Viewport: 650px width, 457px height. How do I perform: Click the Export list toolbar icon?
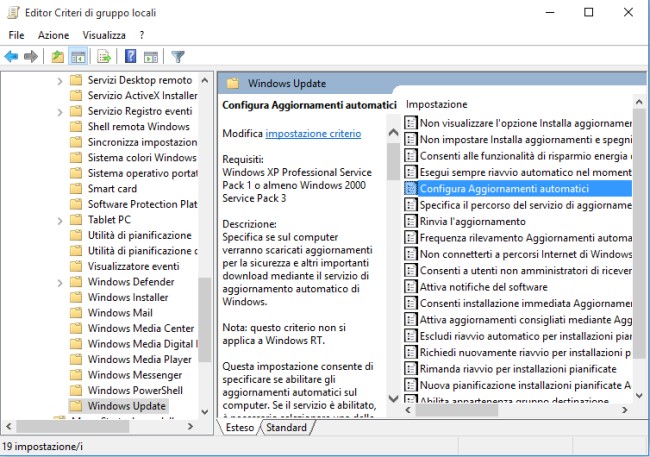(104, 56)
